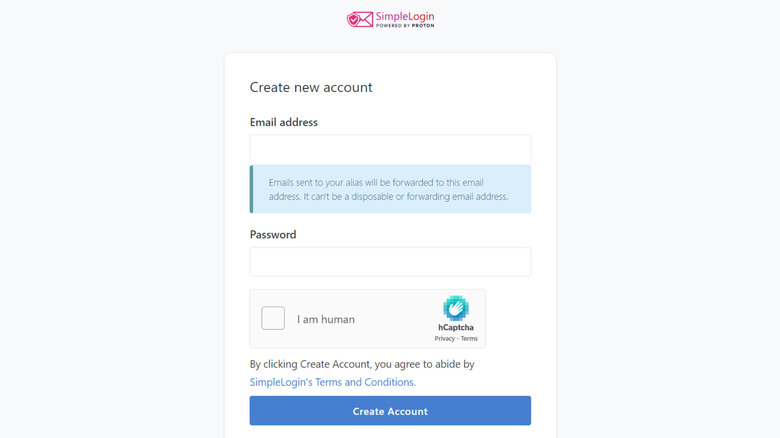Click the Create new account heading
The height and width of the screenshot is (438, 780).
[311, 87]
